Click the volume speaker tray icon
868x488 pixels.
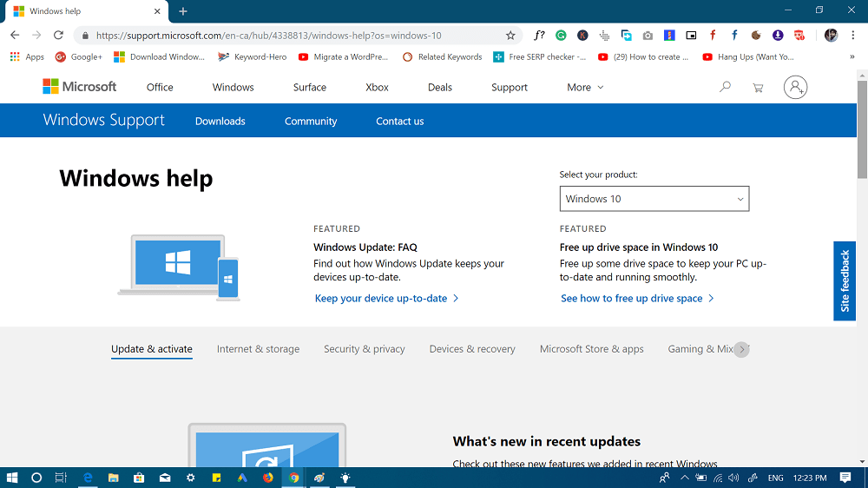[734, 478]
